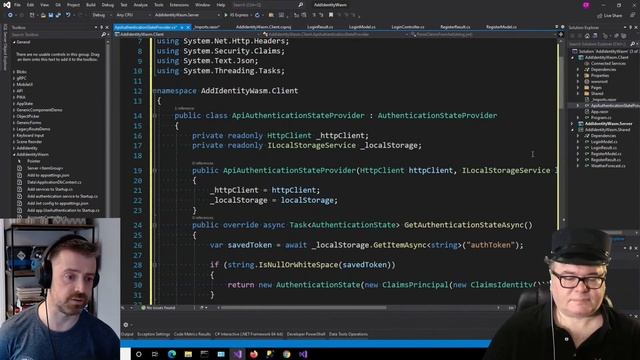Switch to the AddIdentityWasm.Client.csproj tab
The height and width of the screenshot is (360, 640).
click(x=263, y=27)
